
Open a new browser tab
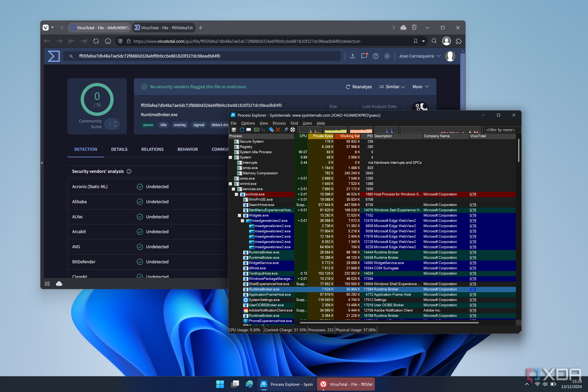pyautogui.click(x=201, y=28)
